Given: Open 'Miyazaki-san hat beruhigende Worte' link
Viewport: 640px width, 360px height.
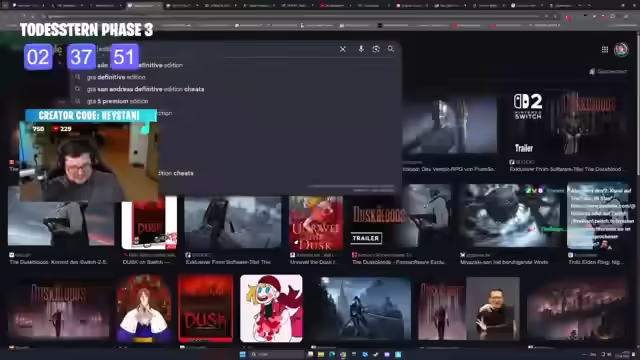Looking at the screenshot, I should coord(504,262).
